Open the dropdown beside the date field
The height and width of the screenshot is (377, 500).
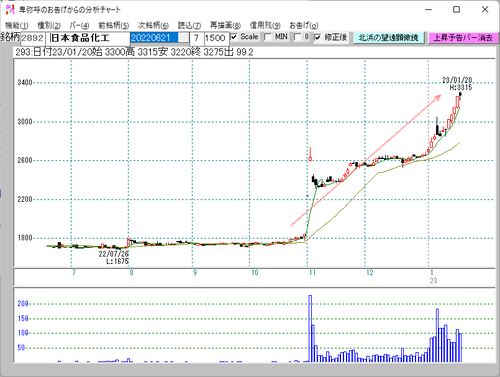(183, 38)
